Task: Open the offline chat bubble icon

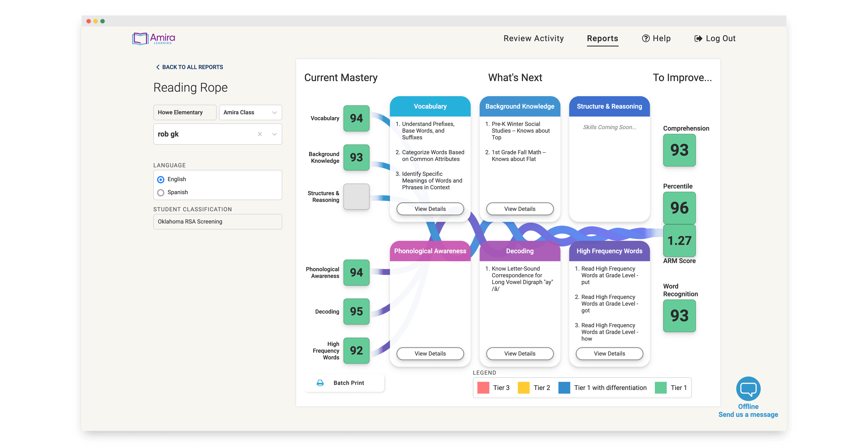Action: tap(748, 388)
